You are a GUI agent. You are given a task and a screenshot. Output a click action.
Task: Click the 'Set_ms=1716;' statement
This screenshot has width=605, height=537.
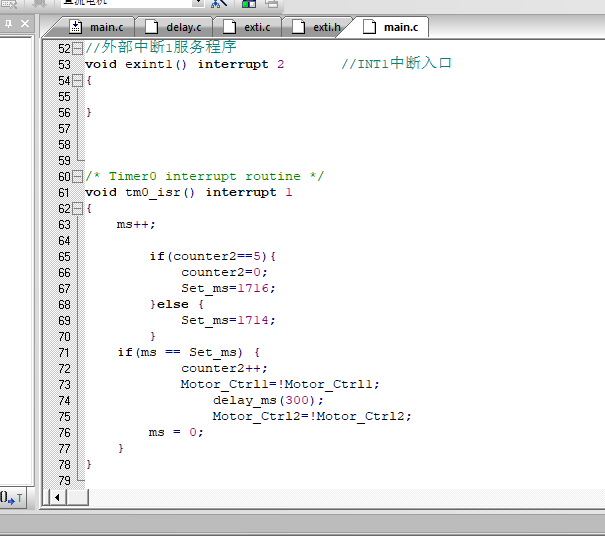[228, 289]
